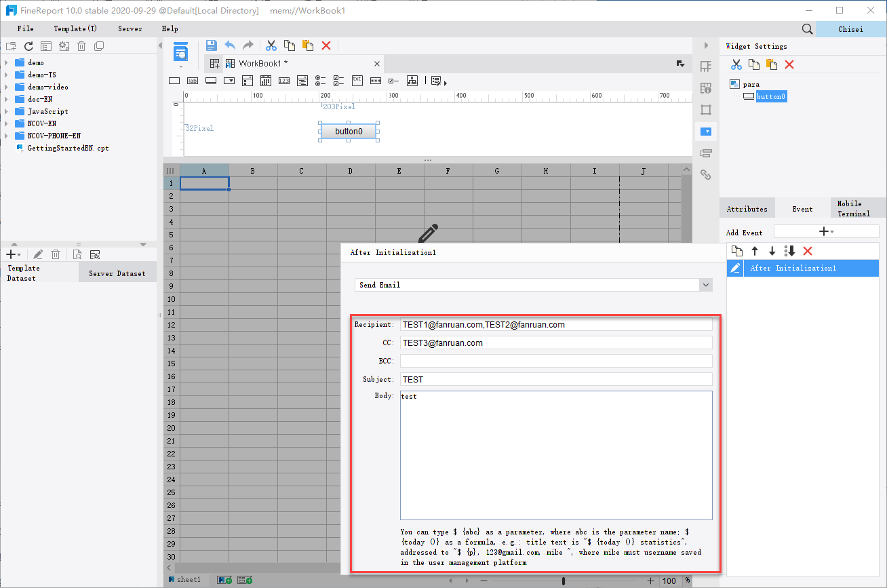Edit the After Initialization1 event pencil icon

(735, 269)
